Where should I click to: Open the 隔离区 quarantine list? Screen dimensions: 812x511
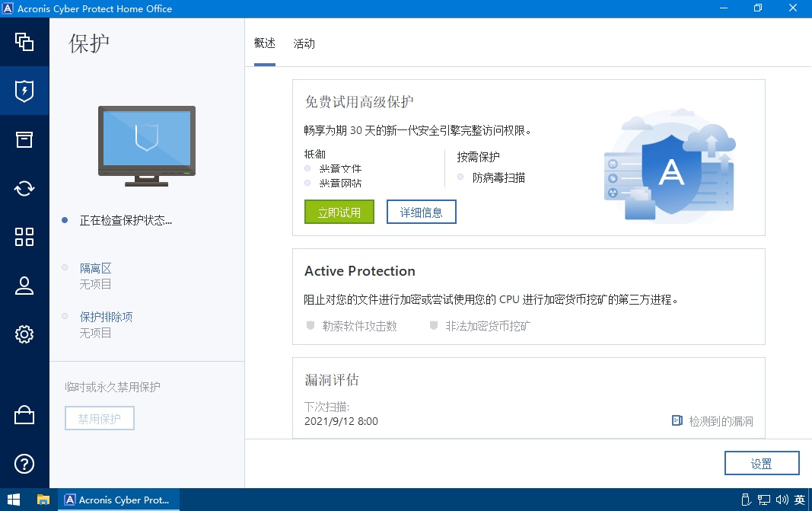[95, 268]
